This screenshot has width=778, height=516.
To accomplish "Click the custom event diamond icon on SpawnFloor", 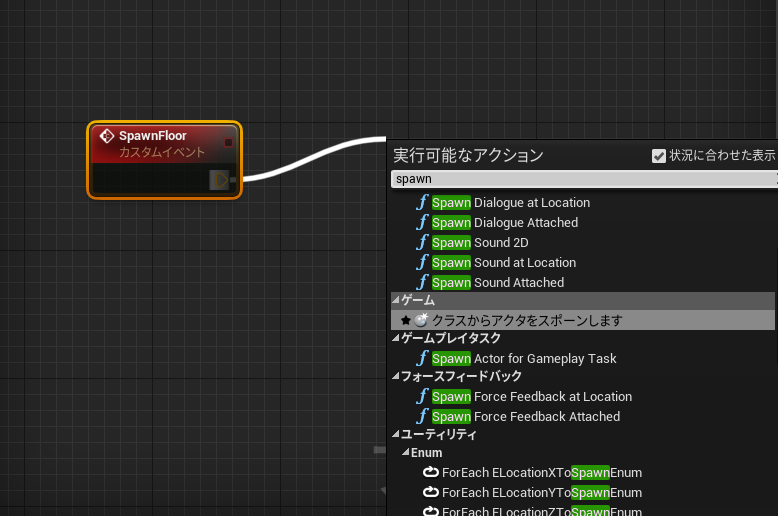I will point(107,135).
